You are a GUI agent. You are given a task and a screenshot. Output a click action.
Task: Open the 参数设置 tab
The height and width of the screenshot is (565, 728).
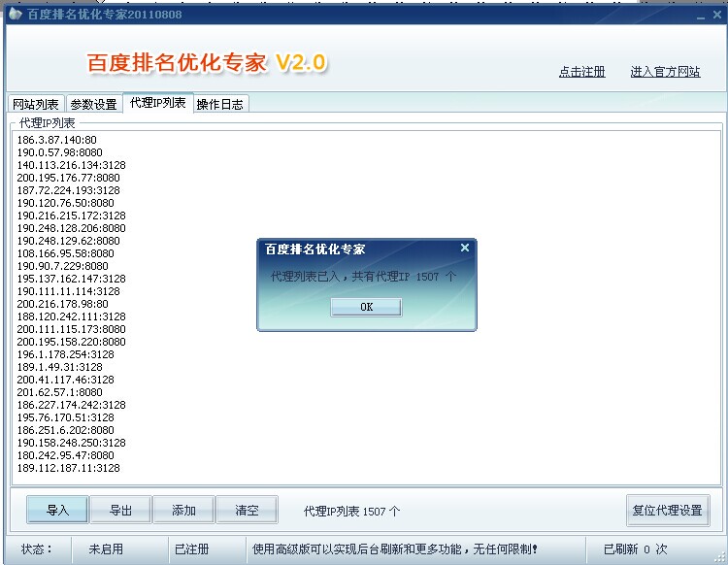[x=93, y=105]
